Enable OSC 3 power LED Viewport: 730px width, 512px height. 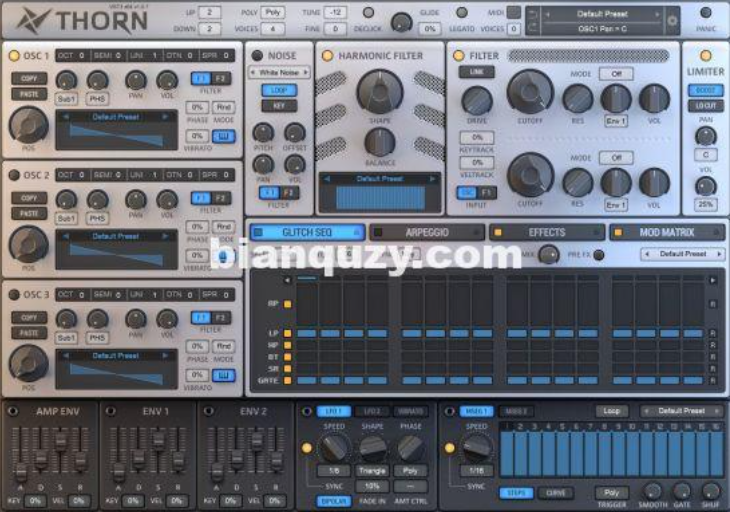(14, 295)
